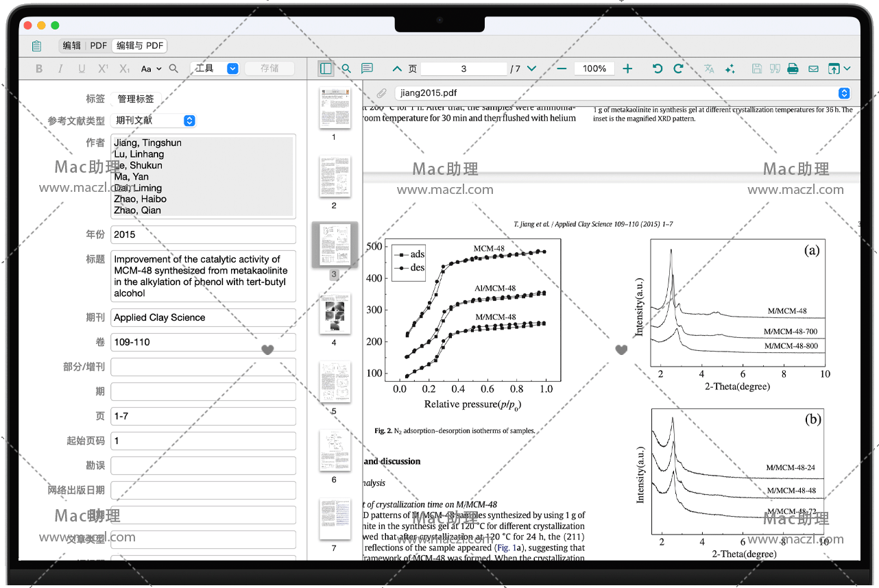Screen dimensions: 879x588
Task: Print the PDF document
Action: pos(793,69)
